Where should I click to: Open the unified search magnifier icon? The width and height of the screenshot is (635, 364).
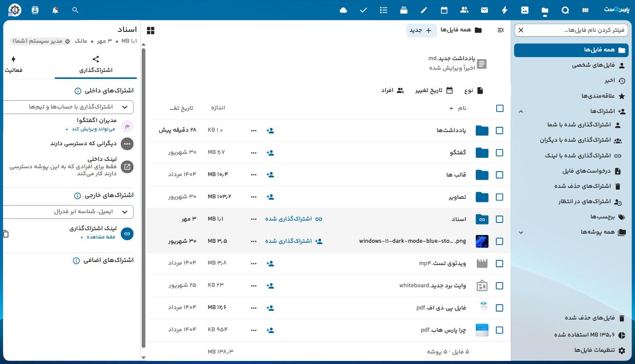pos(75,10)
